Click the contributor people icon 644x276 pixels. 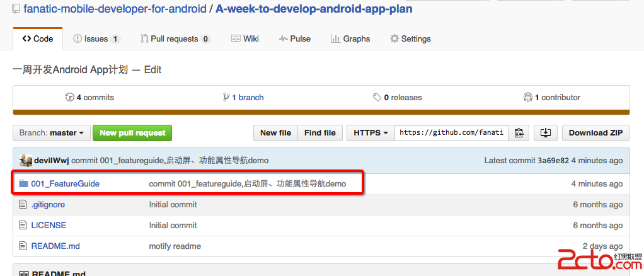(527, 97)
